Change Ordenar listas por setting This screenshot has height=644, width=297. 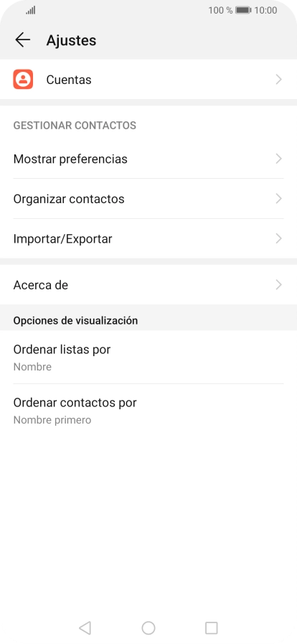pyautogui.click(x=148, y=358)
